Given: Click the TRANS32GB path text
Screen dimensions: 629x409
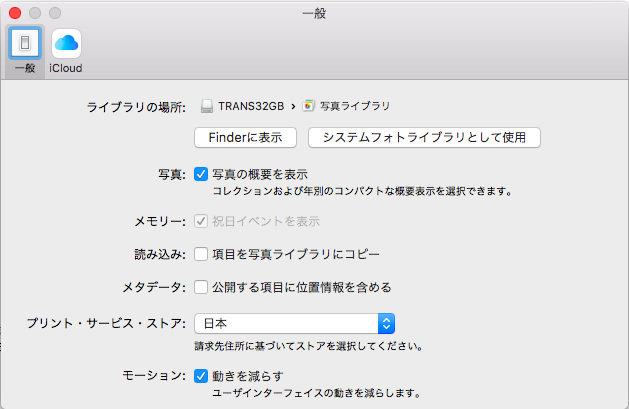Looking at the screenshot, I should point(251,106).
